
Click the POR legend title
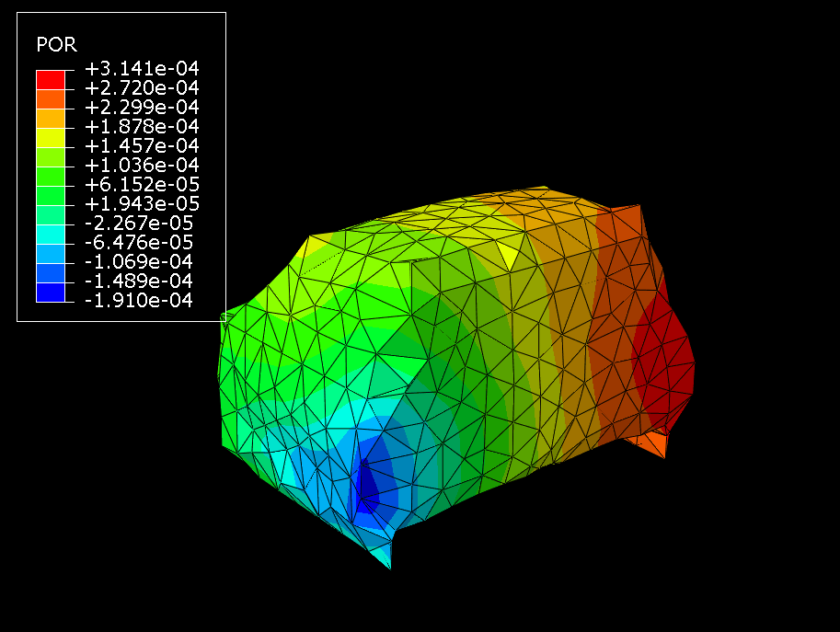point(56,44)
